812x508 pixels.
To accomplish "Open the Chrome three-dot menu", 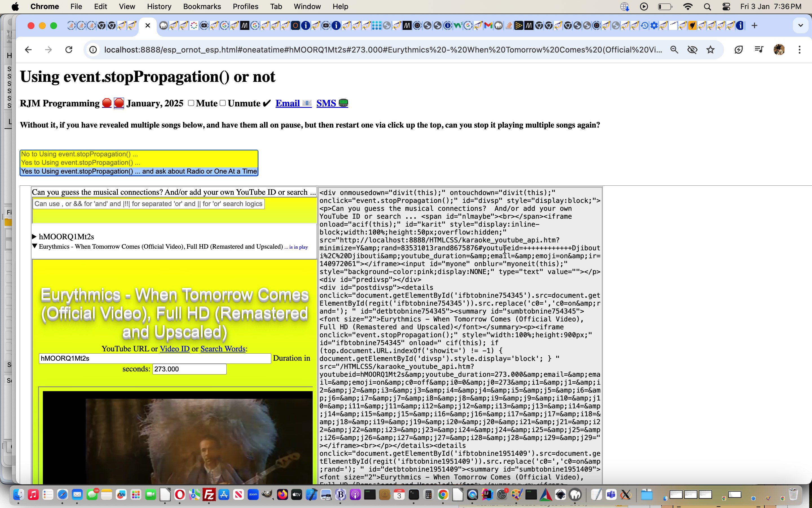I will tap(800, 50).
